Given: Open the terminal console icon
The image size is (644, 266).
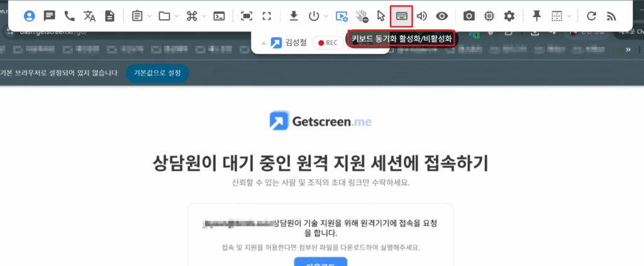Looking at the screenshot, I should (219, 16).
